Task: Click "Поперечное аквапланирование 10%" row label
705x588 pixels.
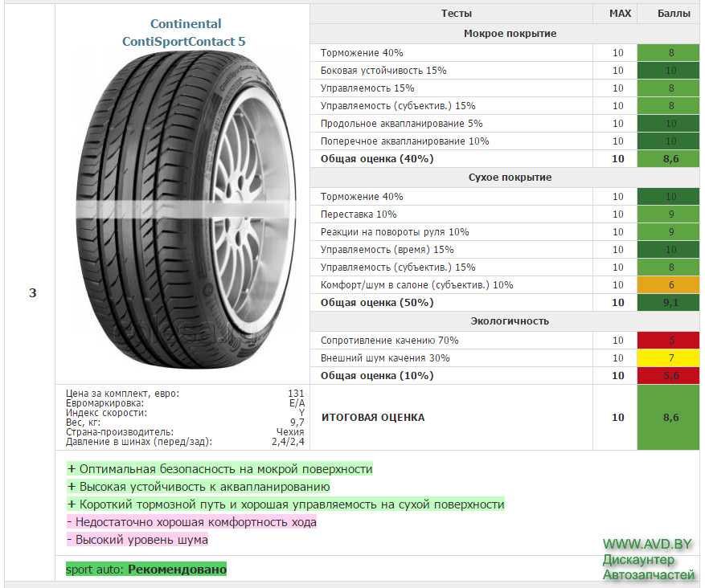Action: (404, 141)
